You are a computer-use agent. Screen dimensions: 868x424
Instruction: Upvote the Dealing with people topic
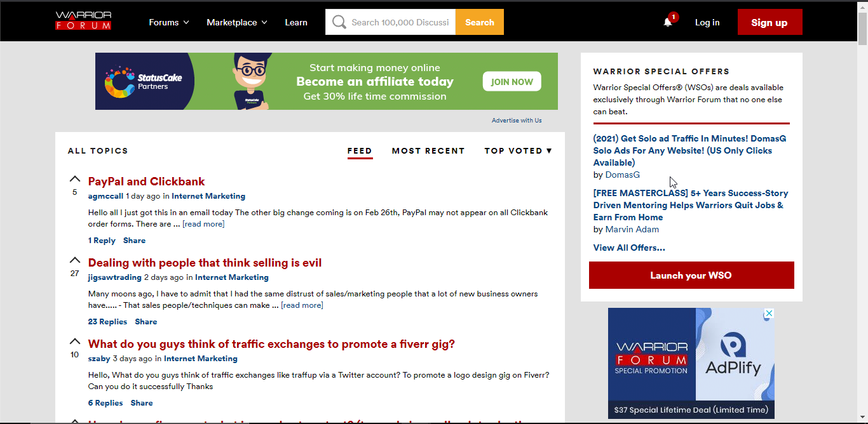(x=75, y=260)
